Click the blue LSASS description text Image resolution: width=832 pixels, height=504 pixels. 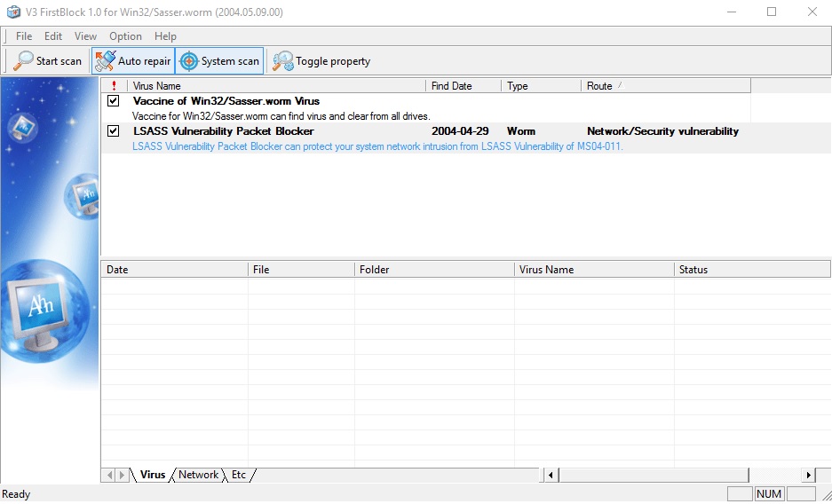point(377,146)
